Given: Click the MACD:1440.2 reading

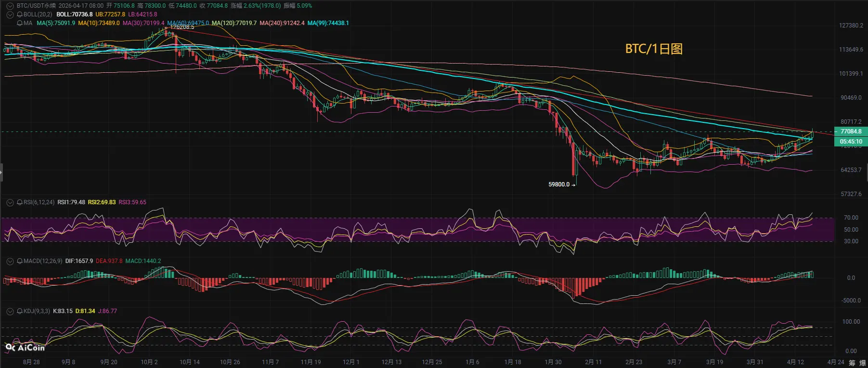Looking at the screenshot, I should (x=143, y=261).
